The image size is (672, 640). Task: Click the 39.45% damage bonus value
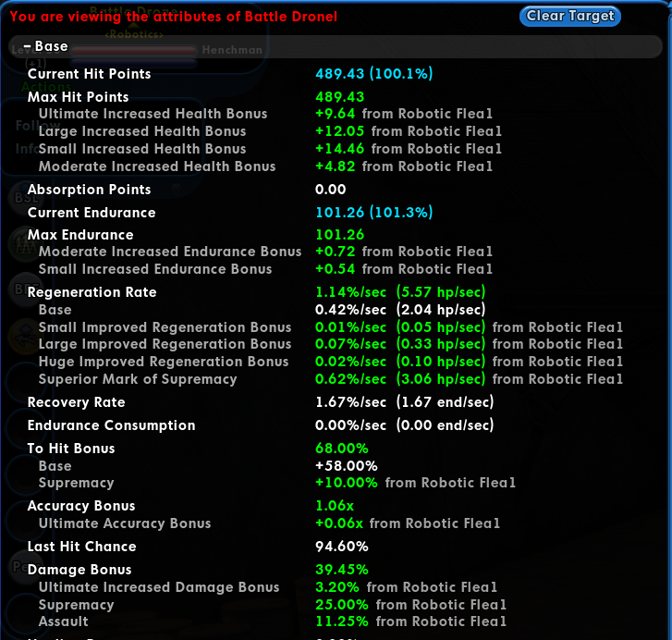point(342,570)
